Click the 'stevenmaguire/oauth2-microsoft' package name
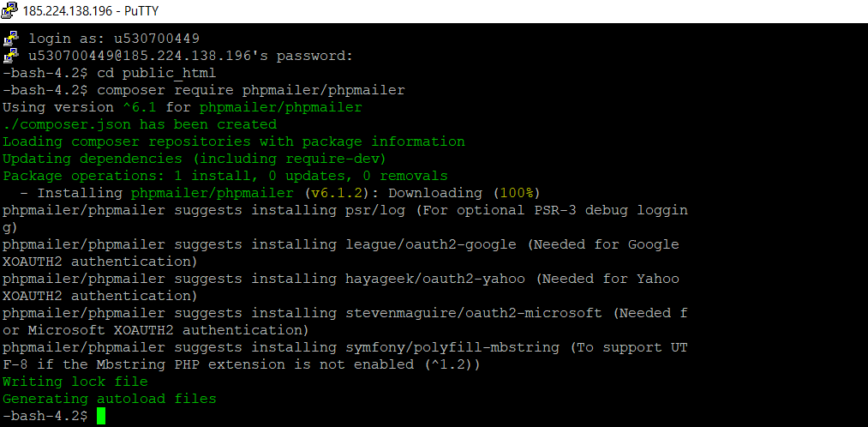The width and height of the screenshot is (868, 427). point(474,313)
